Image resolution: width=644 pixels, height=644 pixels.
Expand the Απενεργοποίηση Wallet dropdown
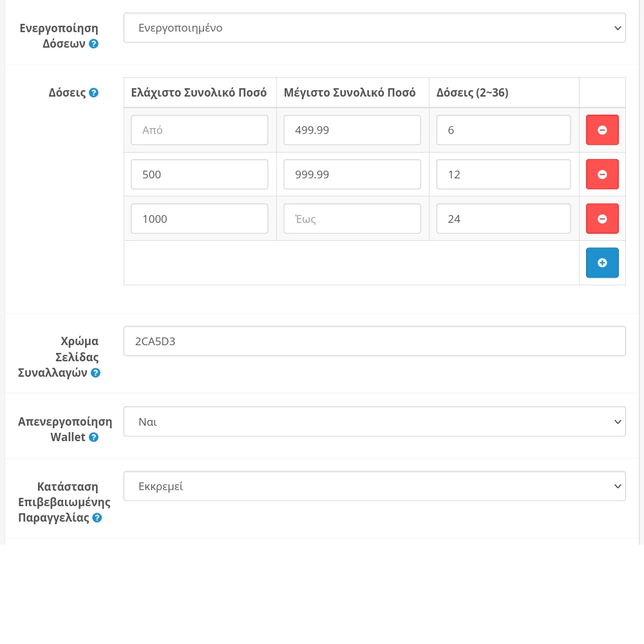click(x=374, y=421)
